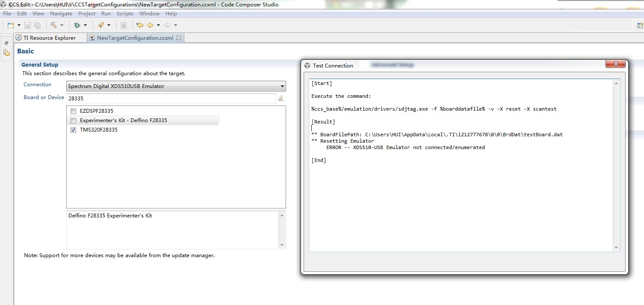Viewport: 644px width, 305px height.
Task: Click the Test Connection dialog cube icon
Action: [307, 65]
